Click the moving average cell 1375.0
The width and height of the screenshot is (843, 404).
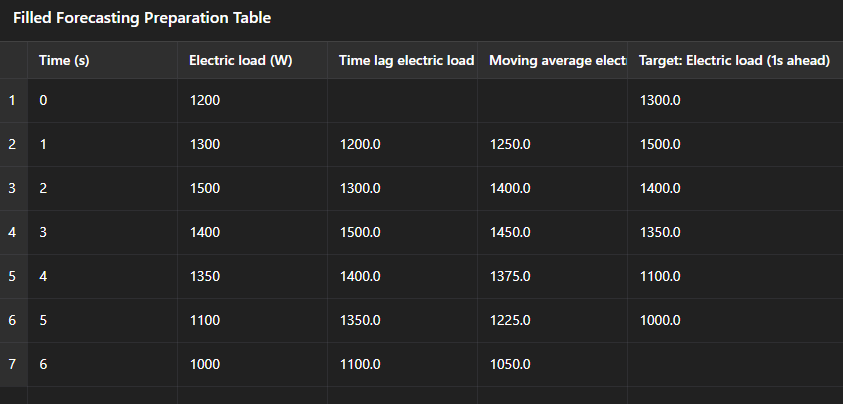(552, 277)
